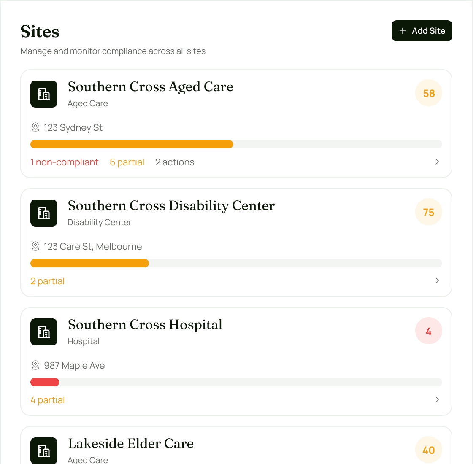The width and height of the screenshot is (476, 464).
Task: Click the plus icon on the Add Site button
Action: coord(402,30)
